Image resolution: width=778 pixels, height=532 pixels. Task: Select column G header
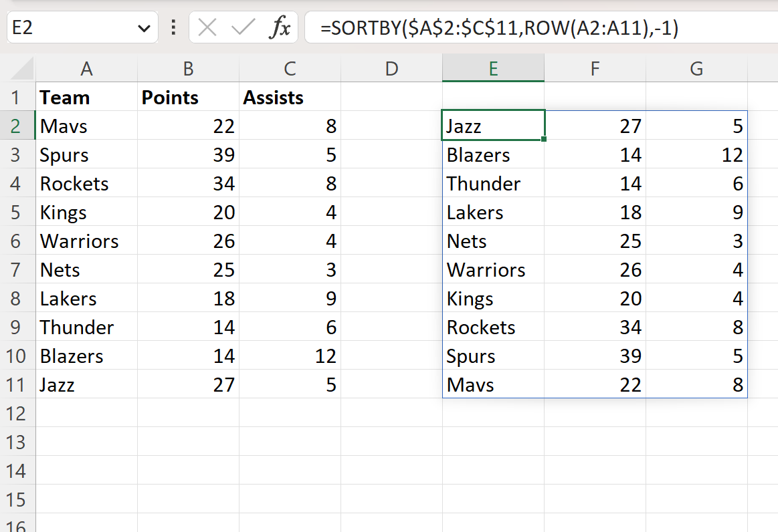pos(696,68)
